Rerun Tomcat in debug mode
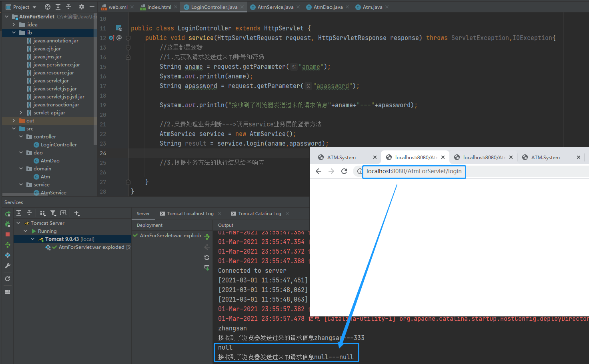Viewport: 589px width, 364px height. (x=8, y=224)
